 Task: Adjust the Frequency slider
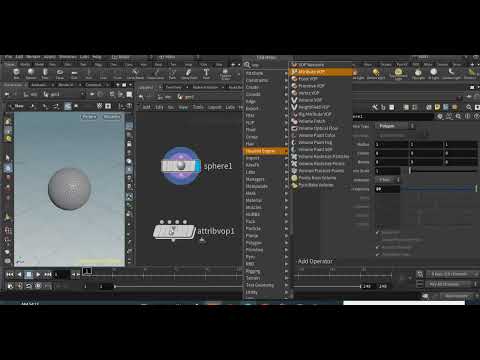point(439,189)
